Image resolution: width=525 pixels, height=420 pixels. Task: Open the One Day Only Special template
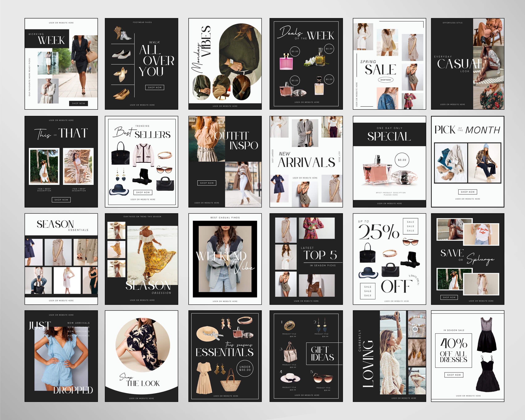pos(389,162)
